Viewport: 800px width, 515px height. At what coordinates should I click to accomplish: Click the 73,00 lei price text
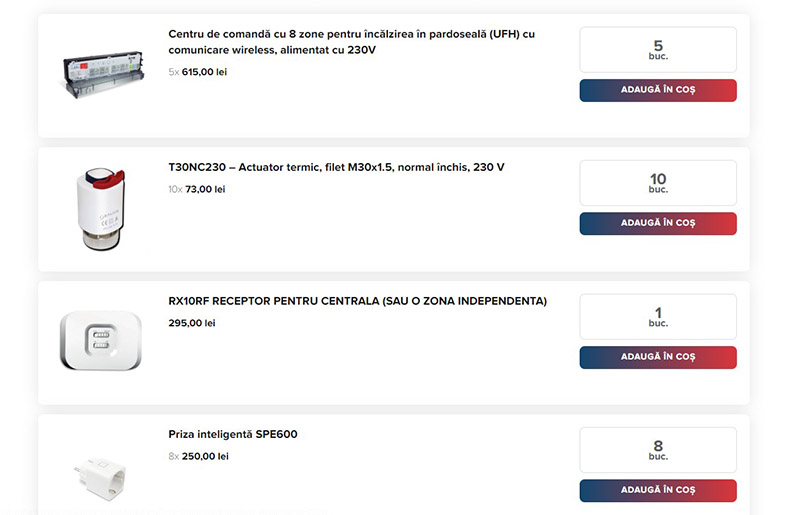pyautogui.click(x=205, y=189)
